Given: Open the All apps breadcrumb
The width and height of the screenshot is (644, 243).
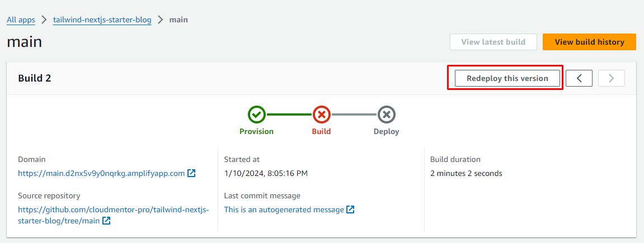Looking at the screenshot, I should click(21, 20).
